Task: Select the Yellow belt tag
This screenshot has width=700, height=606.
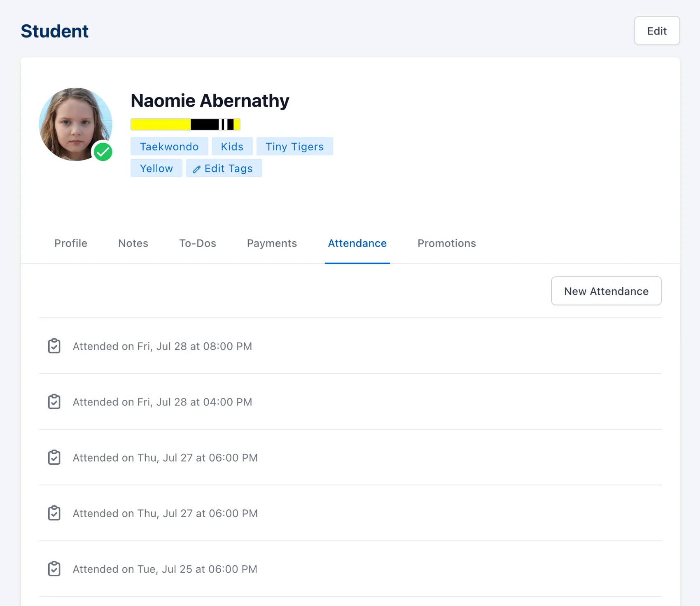Action: tap(156, 168)
